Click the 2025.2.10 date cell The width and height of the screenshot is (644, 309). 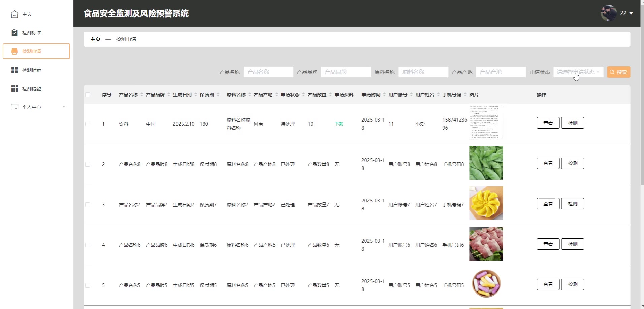click(x=184, y=124)
